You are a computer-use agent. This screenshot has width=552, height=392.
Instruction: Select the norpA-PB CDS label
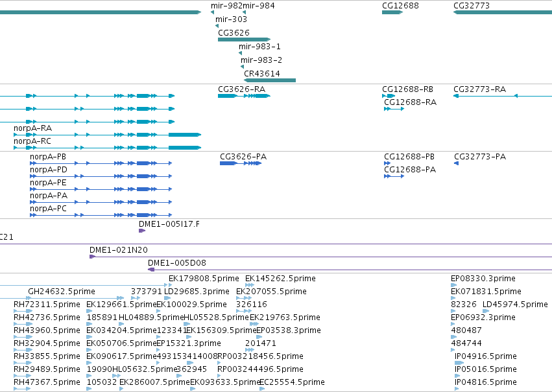point(48,156)
